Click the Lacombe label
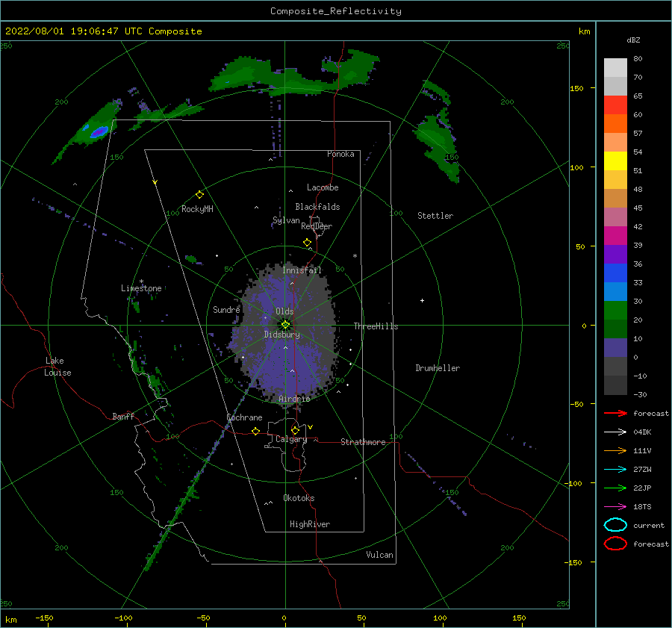672x628 pixels. click(x=323, y=187)
